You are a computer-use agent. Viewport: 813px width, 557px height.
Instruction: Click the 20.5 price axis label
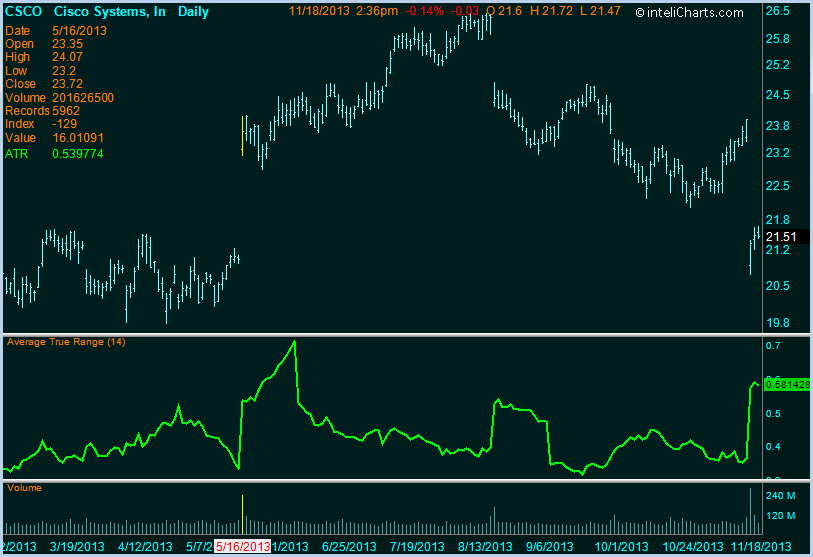(x=778, y=286)
